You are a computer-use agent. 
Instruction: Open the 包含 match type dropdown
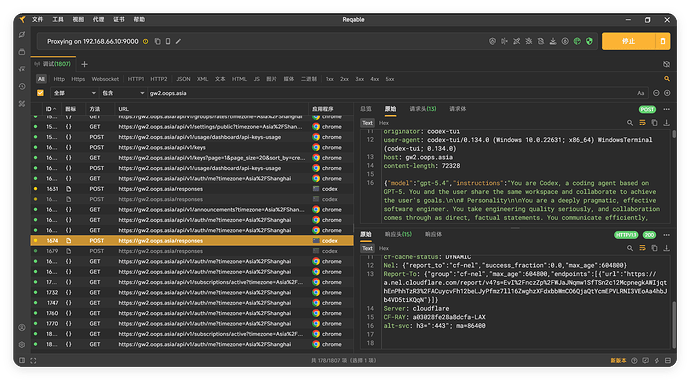coord(123,93)
